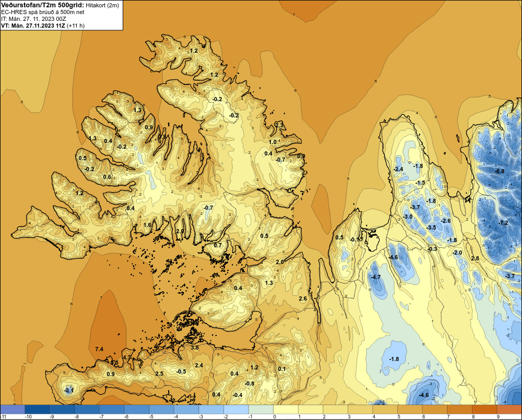The width and height of the screenshot is (522, 420).
Task: Click the 2.4 temperature label
Action: click(199, 365)
